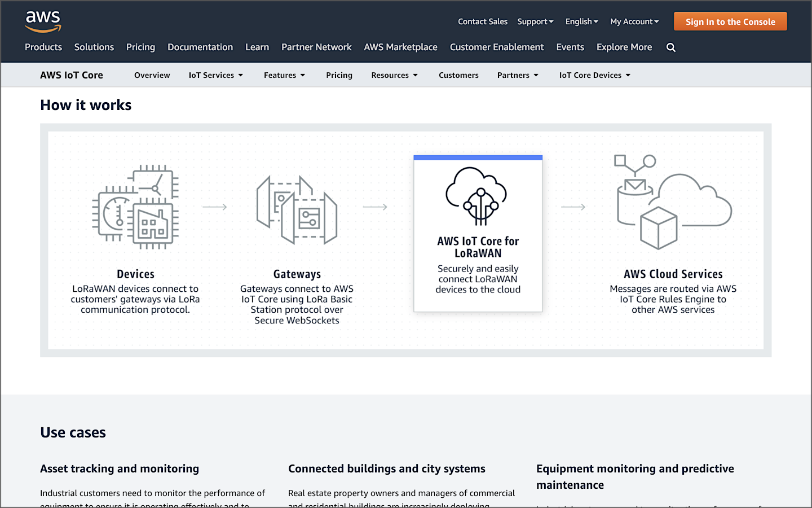Select the Customers tab
812x508 pixels.
click(x=458, y=75)
